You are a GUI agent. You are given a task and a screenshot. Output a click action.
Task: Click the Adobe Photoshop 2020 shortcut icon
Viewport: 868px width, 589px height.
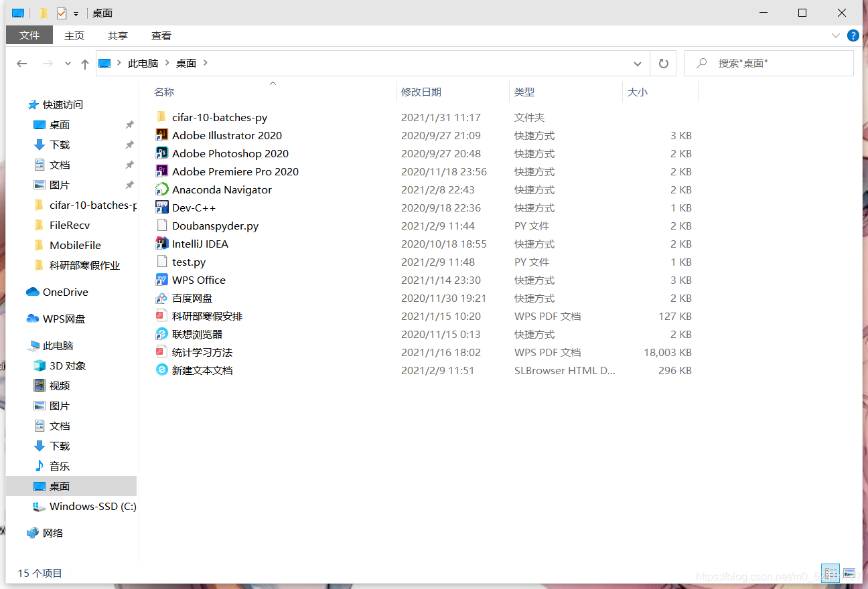[161, 153]
